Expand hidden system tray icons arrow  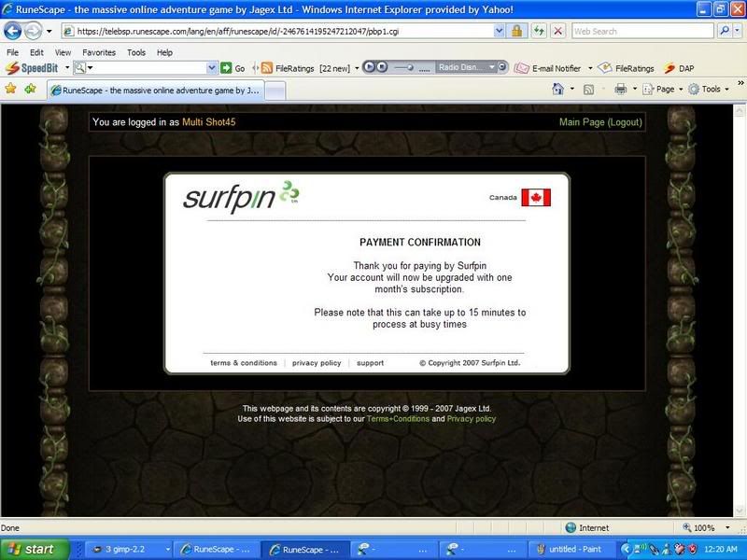(x=626, y=549)
